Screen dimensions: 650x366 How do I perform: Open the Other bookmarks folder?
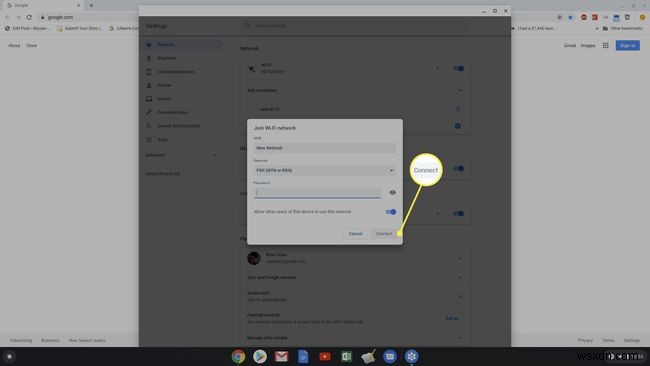(622, 28)
